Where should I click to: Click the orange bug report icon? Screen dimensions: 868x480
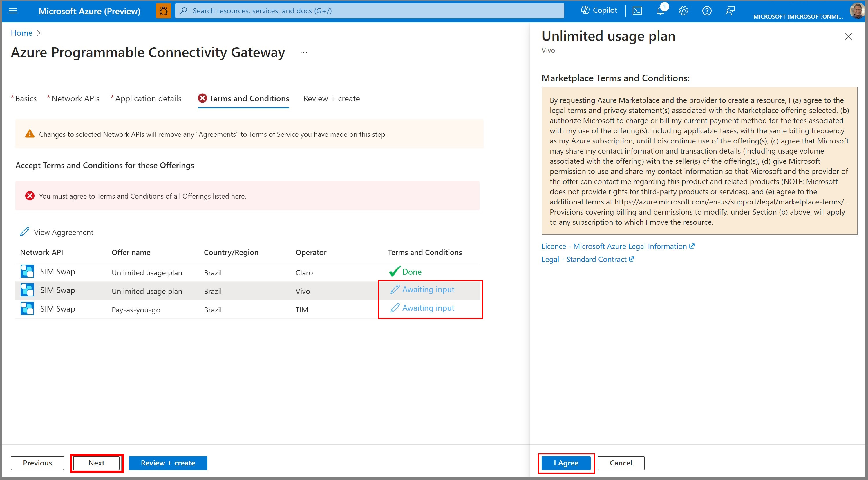coord(163,11)
